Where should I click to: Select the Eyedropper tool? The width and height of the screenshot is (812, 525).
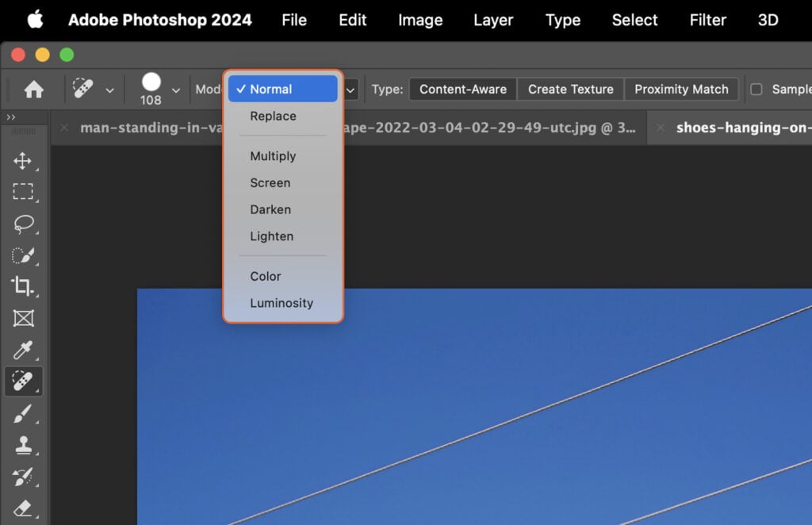tap(24, 351)
